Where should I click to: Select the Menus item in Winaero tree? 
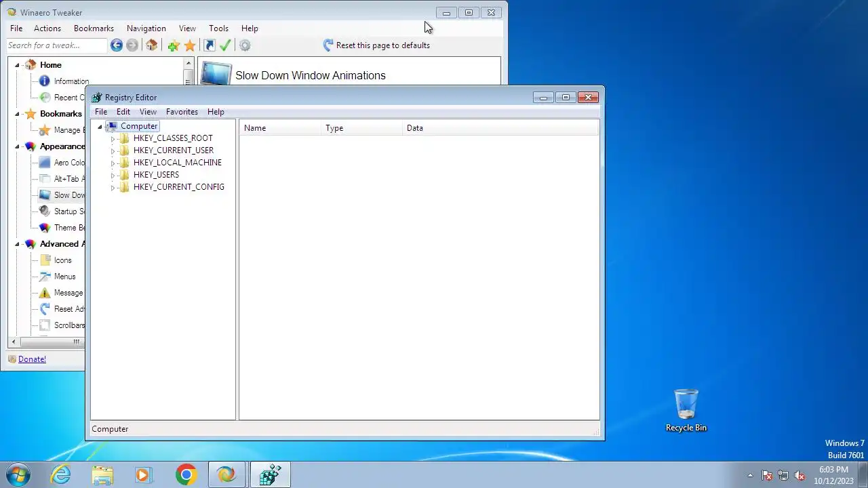tap(64, 277)
